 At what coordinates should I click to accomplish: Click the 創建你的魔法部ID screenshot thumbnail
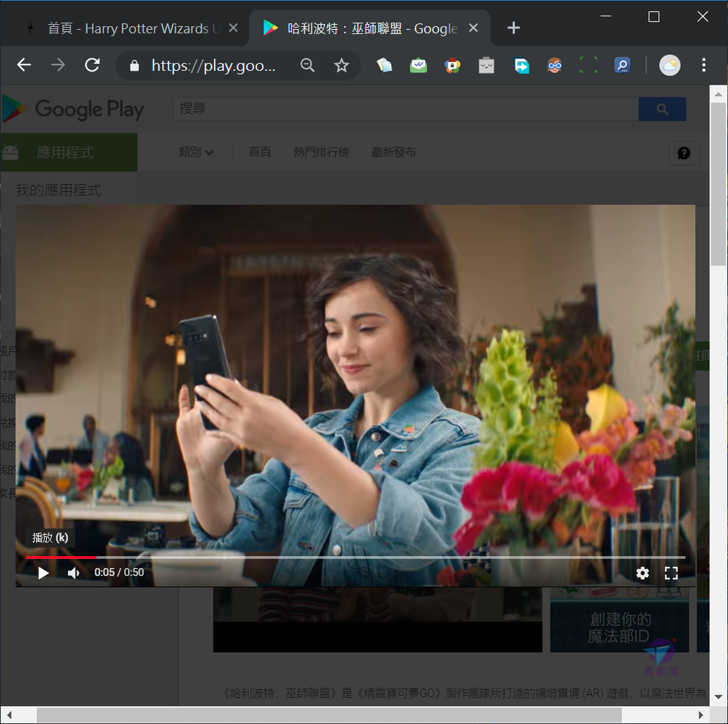(x=619, y=620)
